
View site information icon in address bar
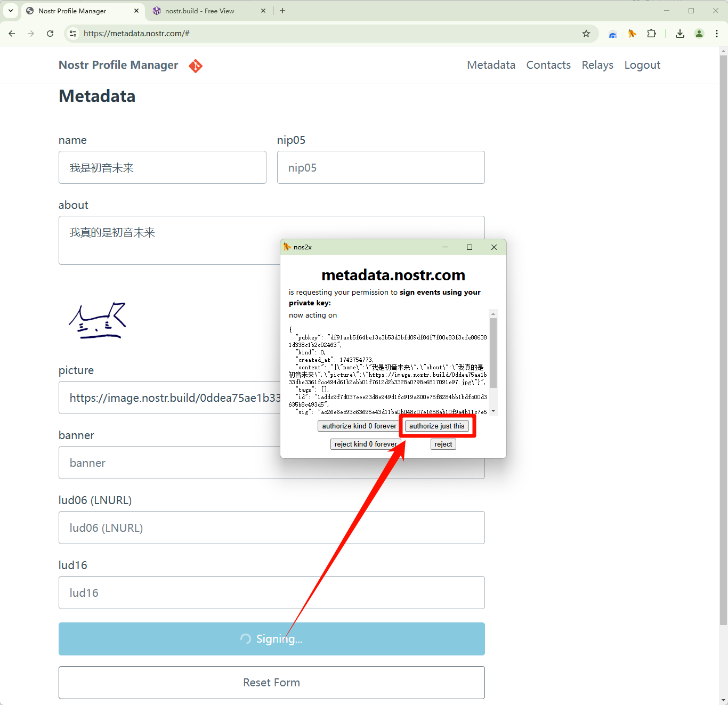click(73, 34)
